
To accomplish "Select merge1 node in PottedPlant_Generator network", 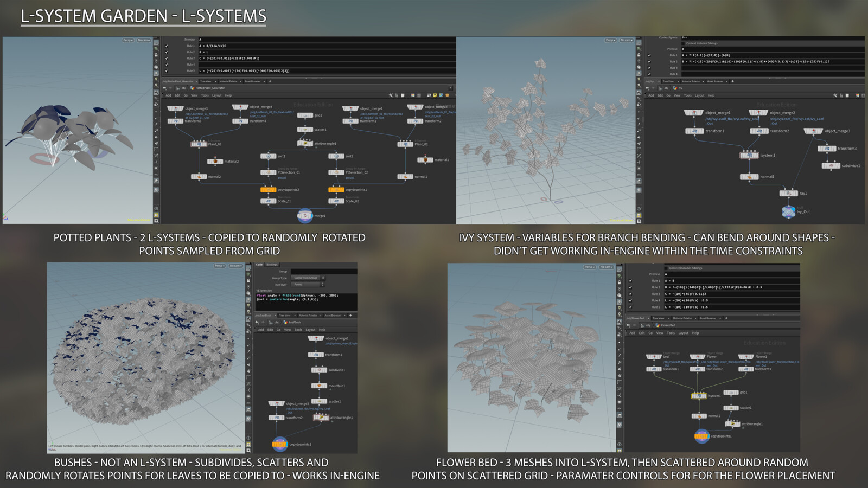I will click(305, 216).
